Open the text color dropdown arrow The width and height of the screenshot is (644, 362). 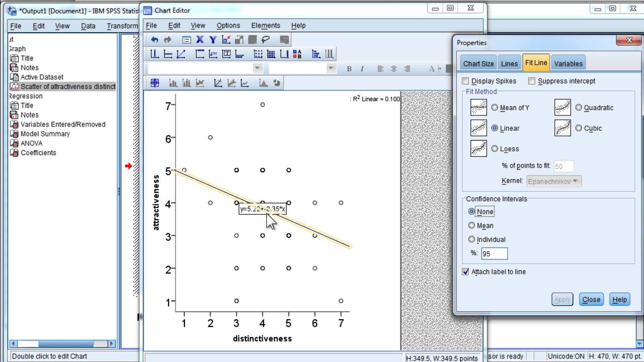(440, 68)
